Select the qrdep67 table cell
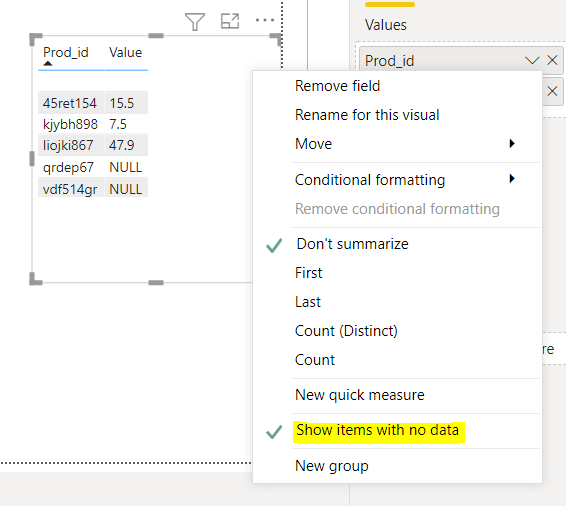The width and height of the screenshot is (566, 506). click(x=70, y=167)
